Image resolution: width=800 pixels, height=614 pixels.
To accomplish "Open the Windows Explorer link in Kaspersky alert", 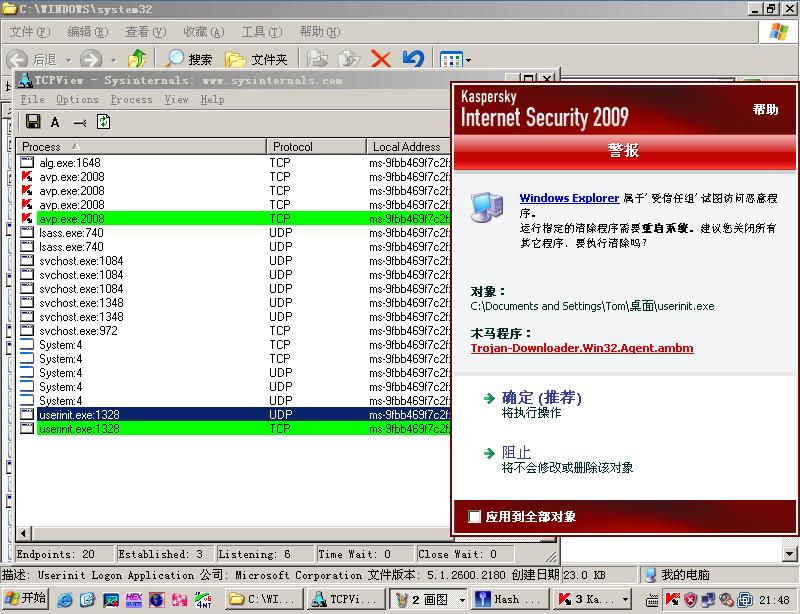I will [x=569, y=198].
